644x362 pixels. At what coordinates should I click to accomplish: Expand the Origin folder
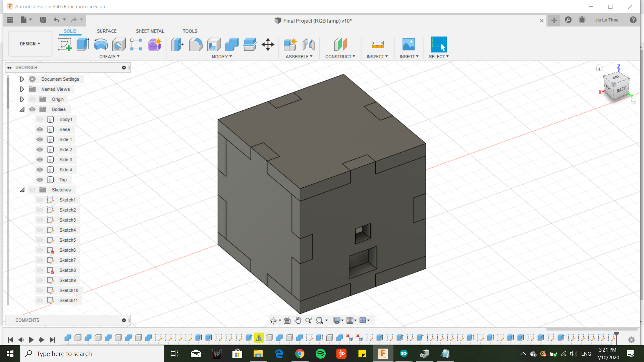(x=22, y=99)
